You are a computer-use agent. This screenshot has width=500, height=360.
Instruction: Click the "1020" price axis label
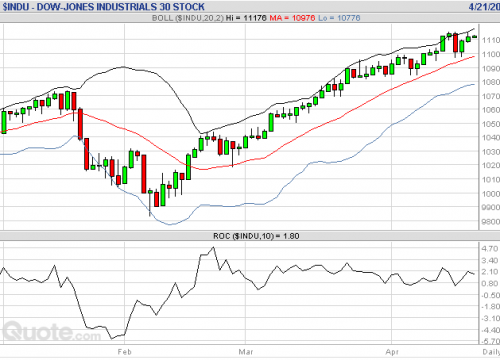pos(491,166)
